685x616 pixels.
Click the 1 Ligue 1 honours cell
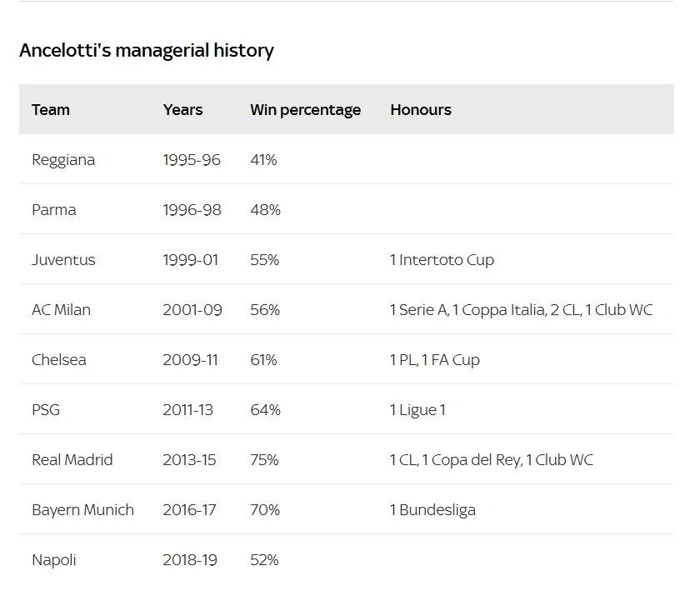point(417,409)
